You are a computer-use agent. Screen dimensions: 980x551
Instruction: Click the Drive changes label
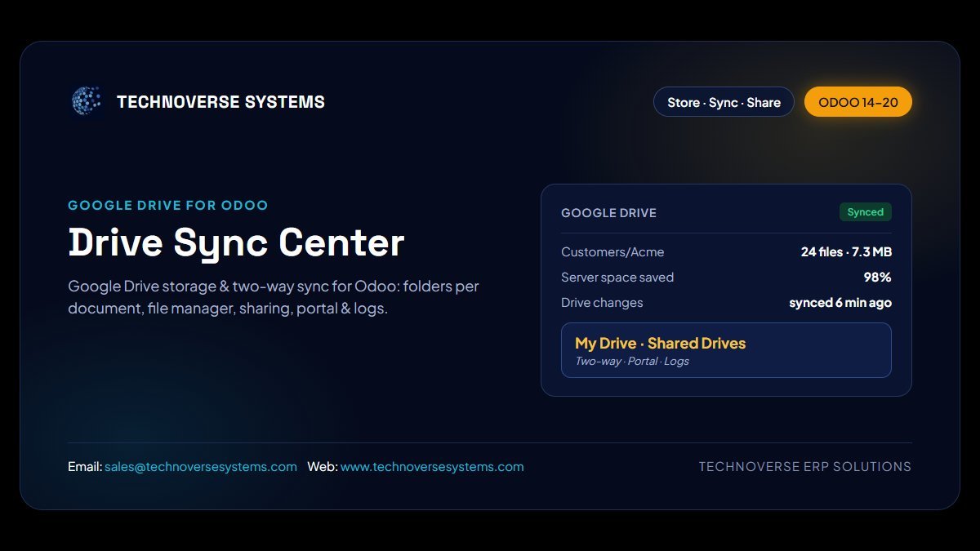pyautogui.click(x=602, y=303)
